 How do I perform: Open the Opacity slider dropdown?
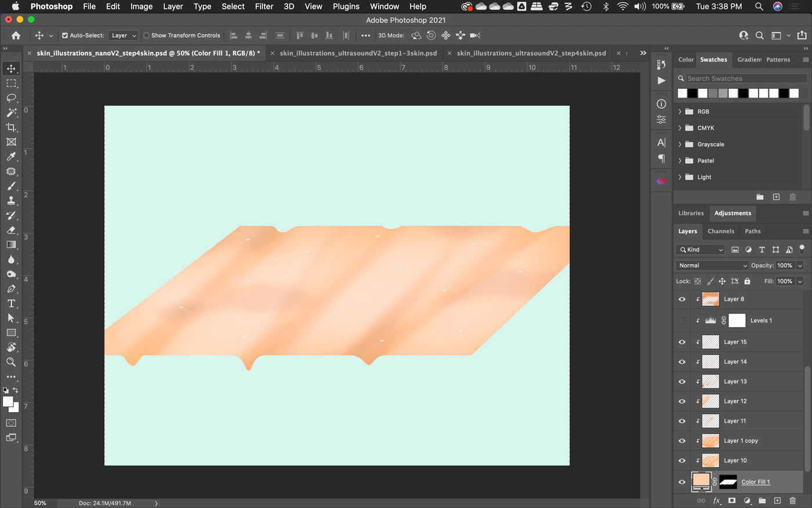800,265
